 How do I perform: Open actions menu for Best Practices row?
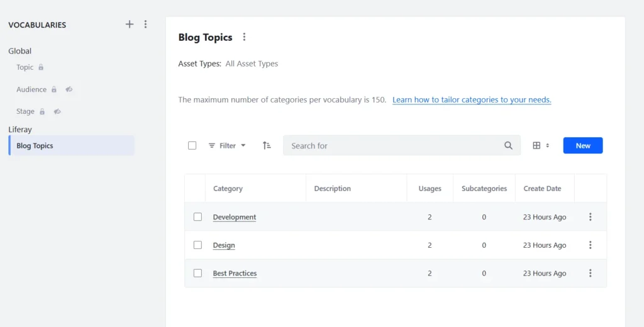click(x=590, y=274)
